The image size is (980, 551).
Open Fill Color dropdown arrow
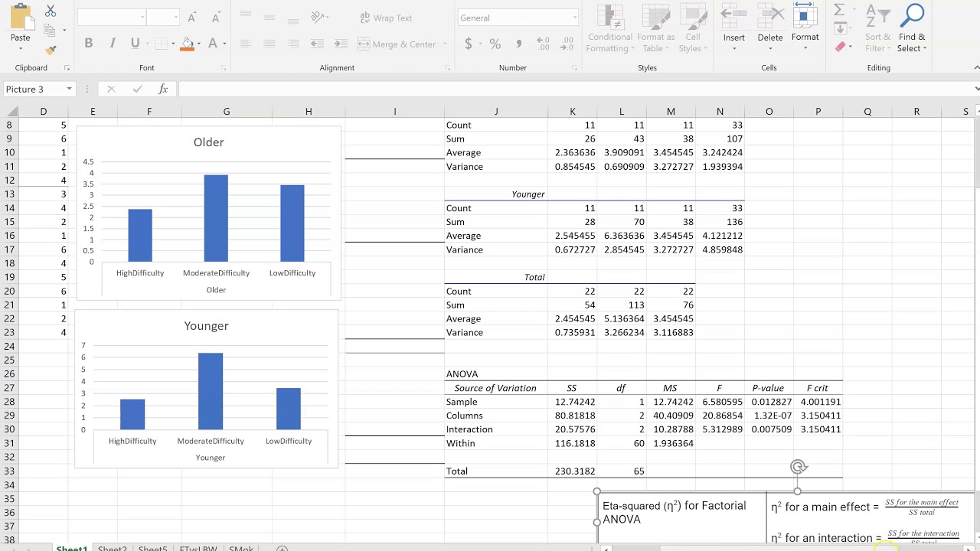[198, 44]
